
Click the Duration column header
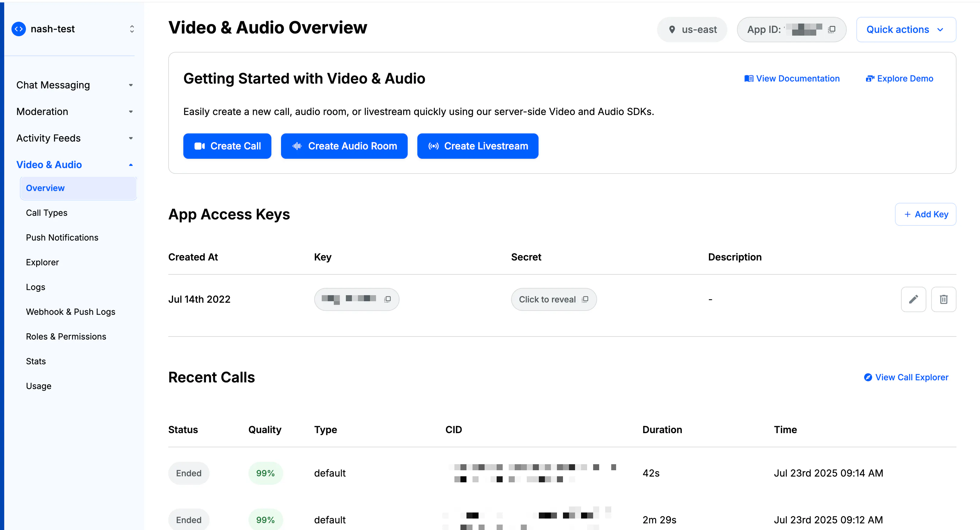(662, 429)
